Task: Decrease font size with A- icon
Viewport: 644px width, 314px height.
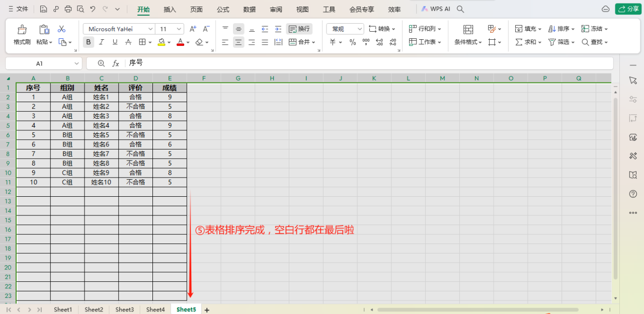Action: pyautogui.click(x=207, y=29)
